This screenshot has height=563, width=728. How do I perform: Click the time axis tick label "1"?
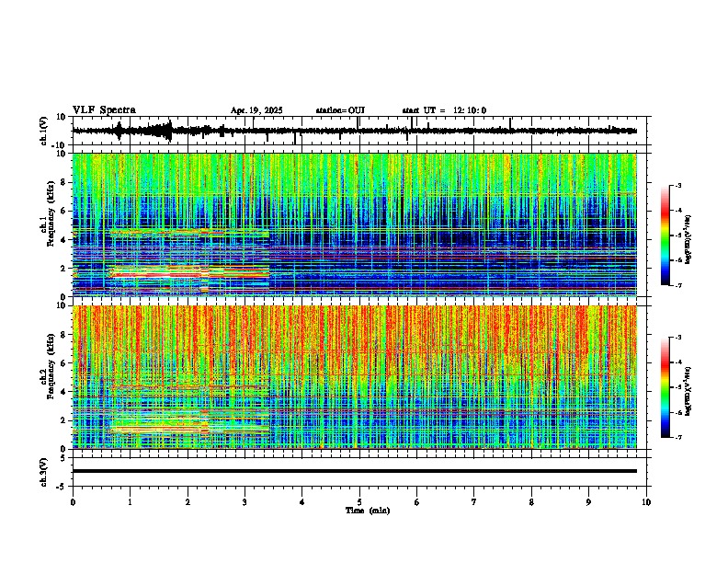click(x=130, y=502)
